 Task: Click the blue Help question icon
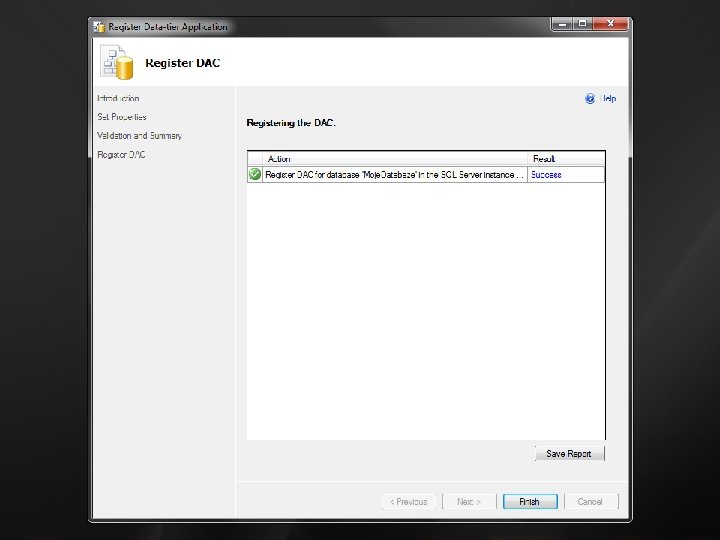pyautogui.click(x=590, y=98)
